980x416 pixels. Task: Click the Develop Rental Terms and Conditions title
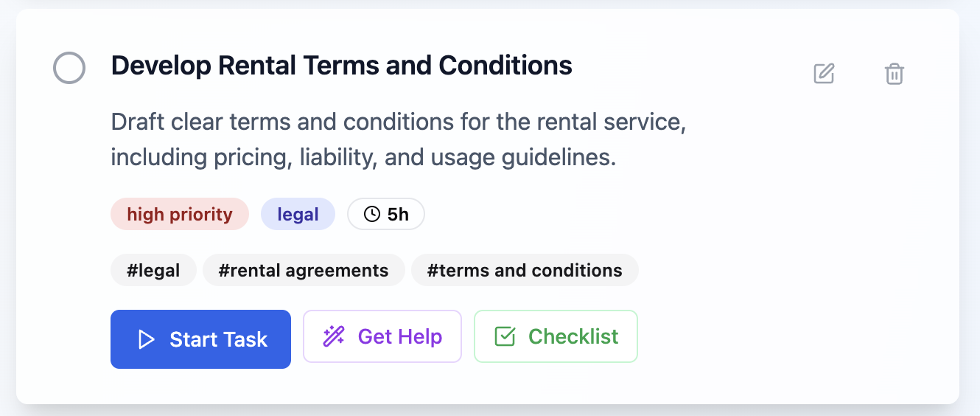341,66
